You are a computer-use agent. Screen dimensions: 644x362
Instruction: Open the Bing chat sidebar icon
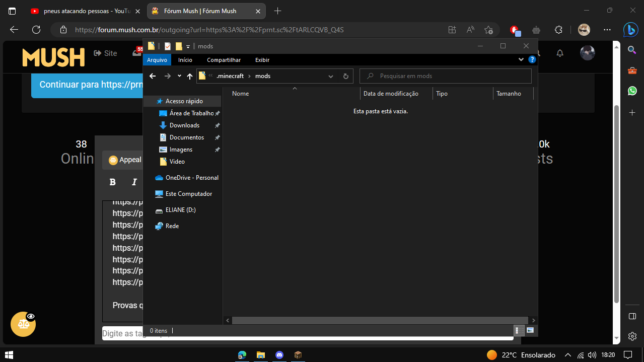pyautogui.click(x=630, y=30)
